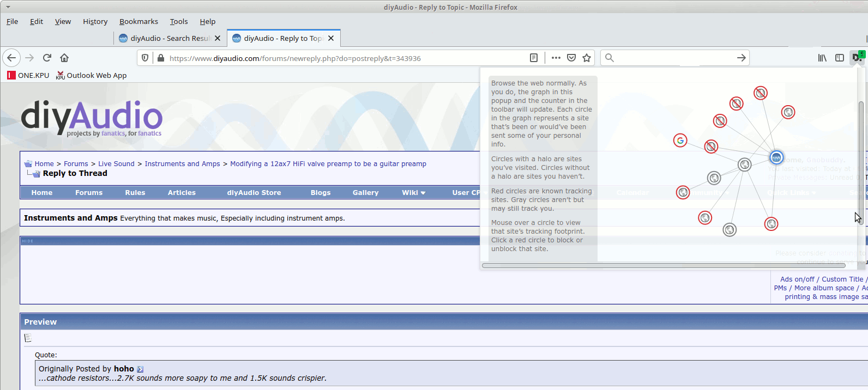Switch to diyAudio Search Results tab

coord(170,38)
